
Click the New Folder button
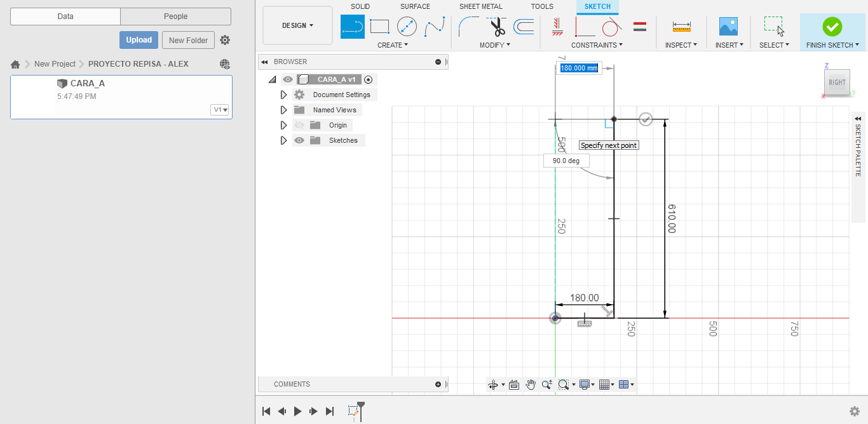(189, 40)
